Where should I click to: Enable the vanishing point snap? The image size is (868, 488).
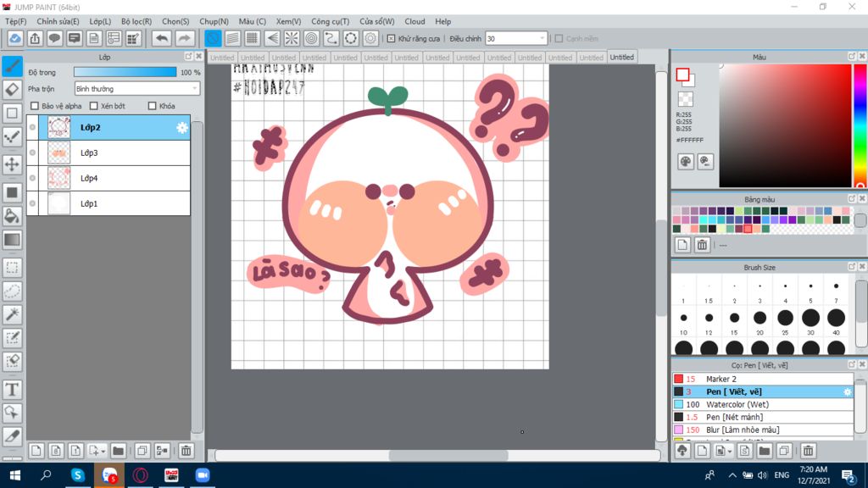coord(272,38)
